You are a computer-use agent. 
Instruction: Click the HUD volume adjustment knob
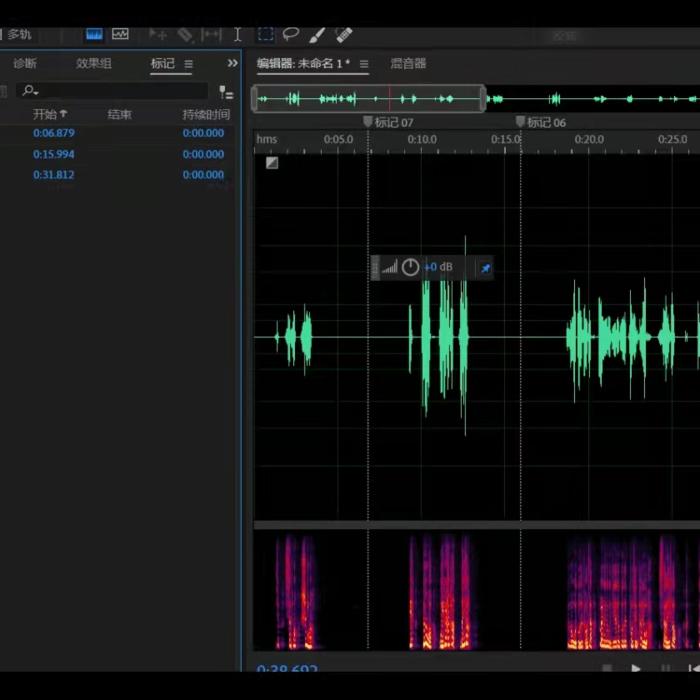click(410, 268)
